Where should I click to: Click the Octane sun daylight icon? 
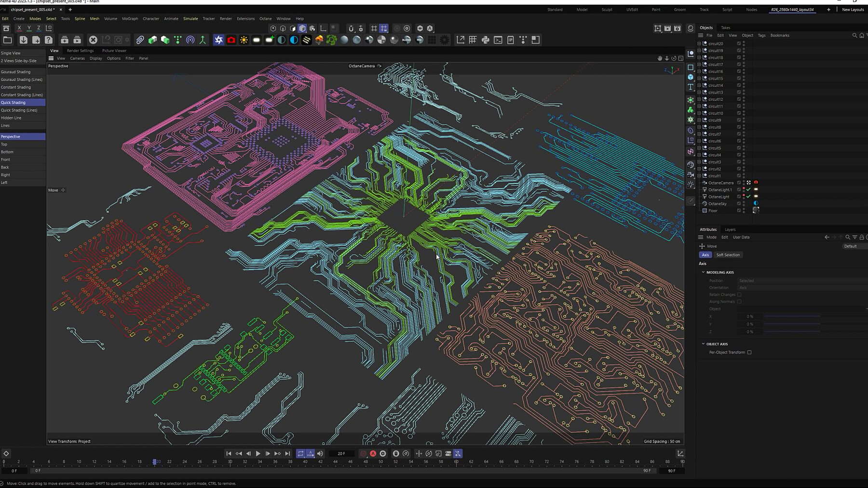[x=244, y=40]
